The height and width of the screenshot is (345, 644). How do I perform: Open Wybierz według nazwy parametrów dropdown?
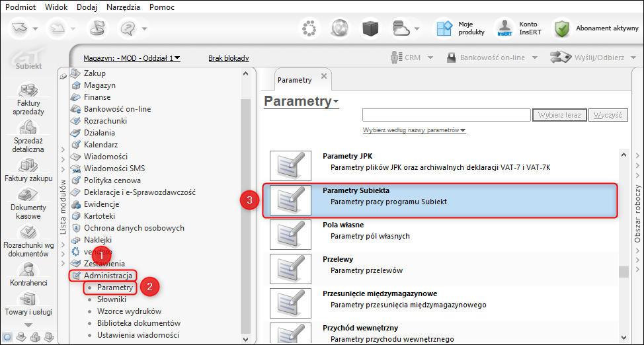414,130
